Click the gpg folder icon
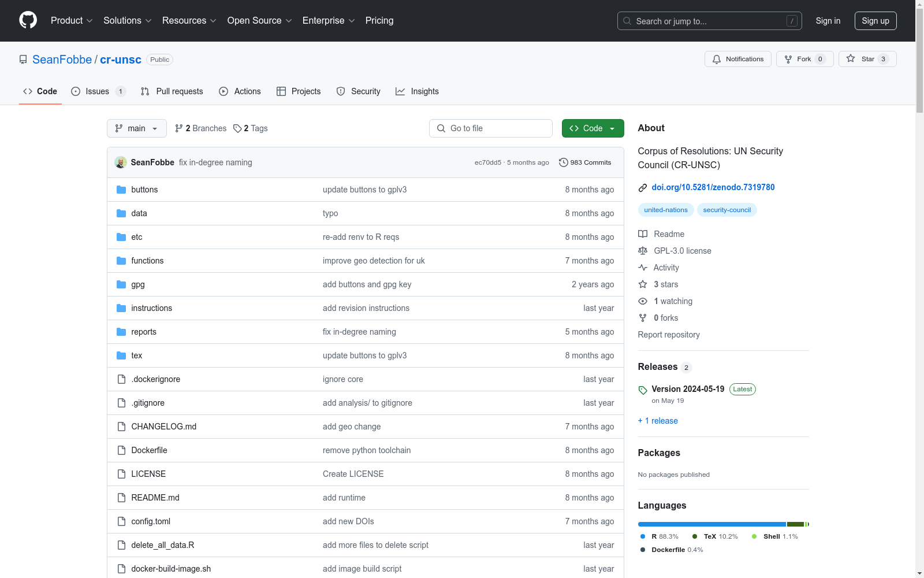Viewport: 924px width, 578px height. 121,284
